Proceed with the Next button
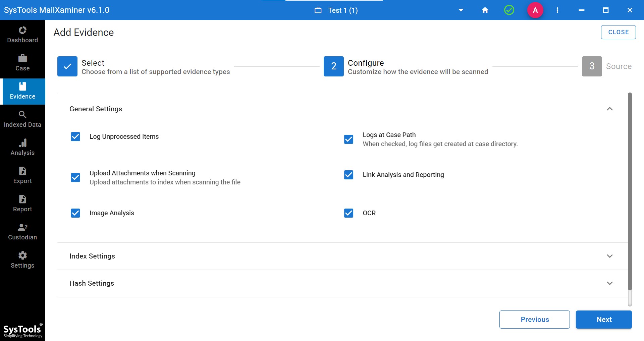The height and width of the screenshot is (341, 644). coord(604,320)
